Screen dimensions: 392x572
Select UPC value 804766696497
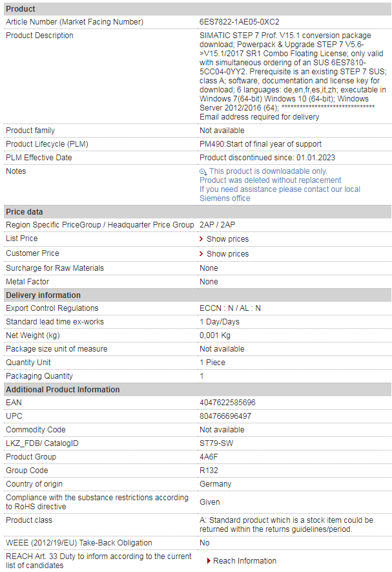pyautogui.click(x=225, y=416)
